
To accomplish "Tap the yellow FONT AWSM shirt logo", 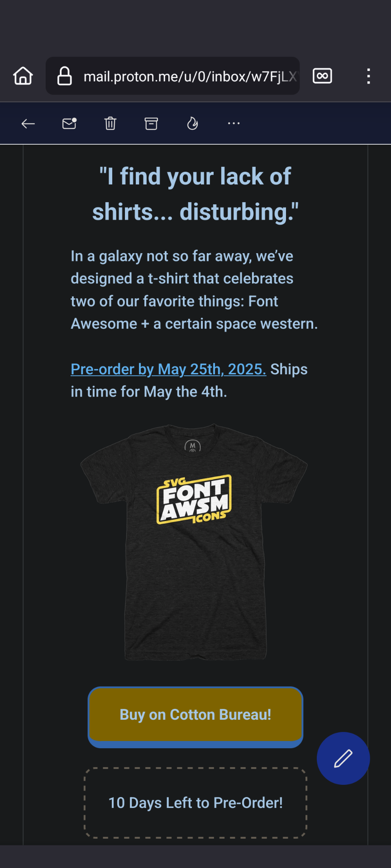I will click(x=194, y=500).
